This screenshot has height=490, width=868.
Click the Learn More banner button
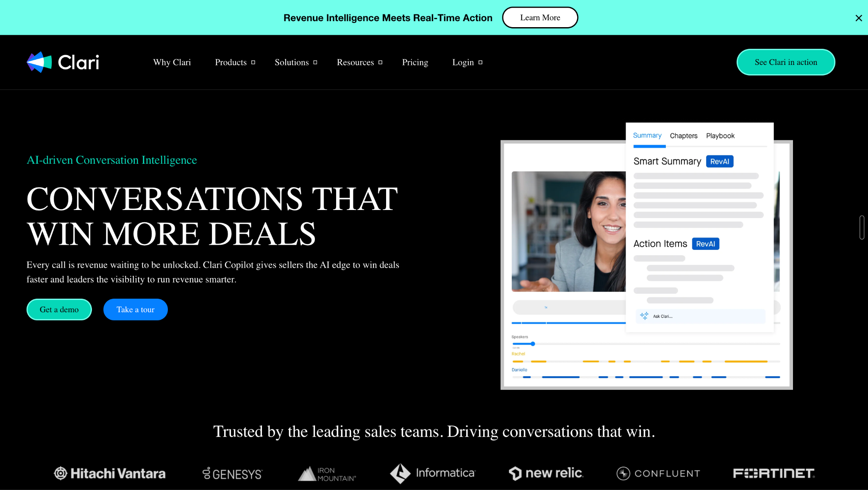tap(540, 17)
